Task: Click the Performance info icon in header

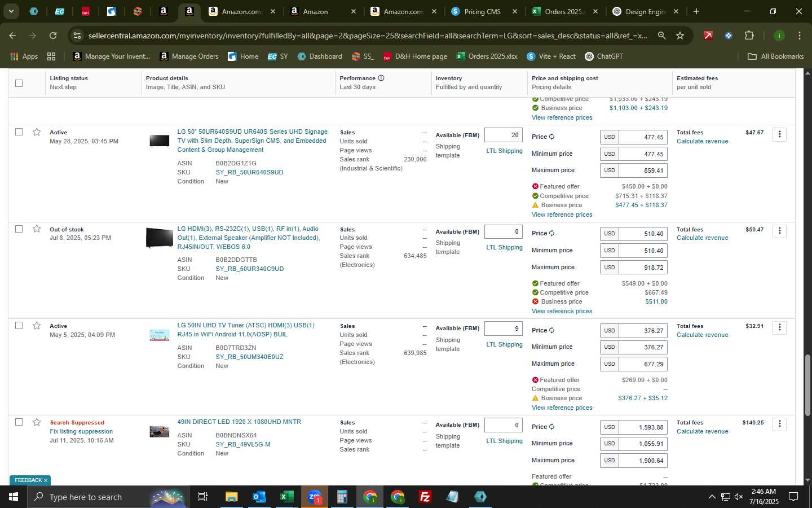Action: [381, 78]
